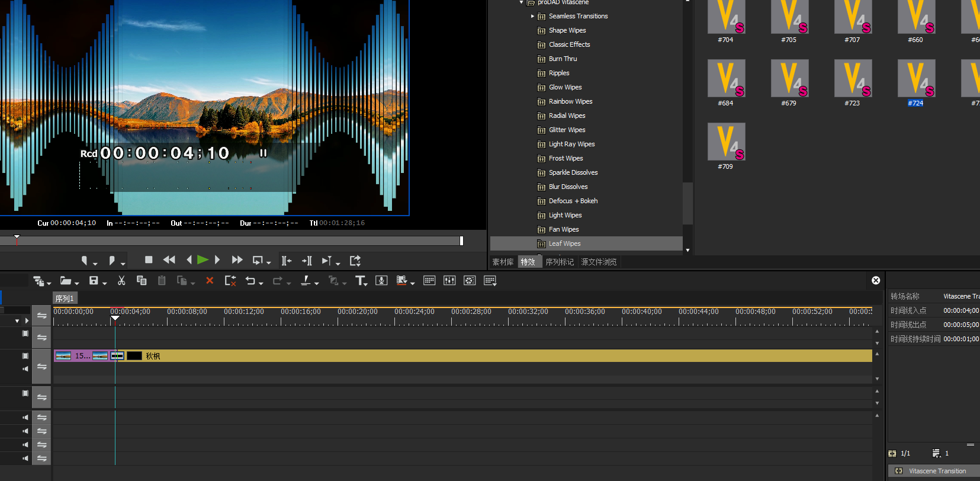Open the Defocus + Bokeh folder
Screen dimensions: 980x481
click(573, 201)
